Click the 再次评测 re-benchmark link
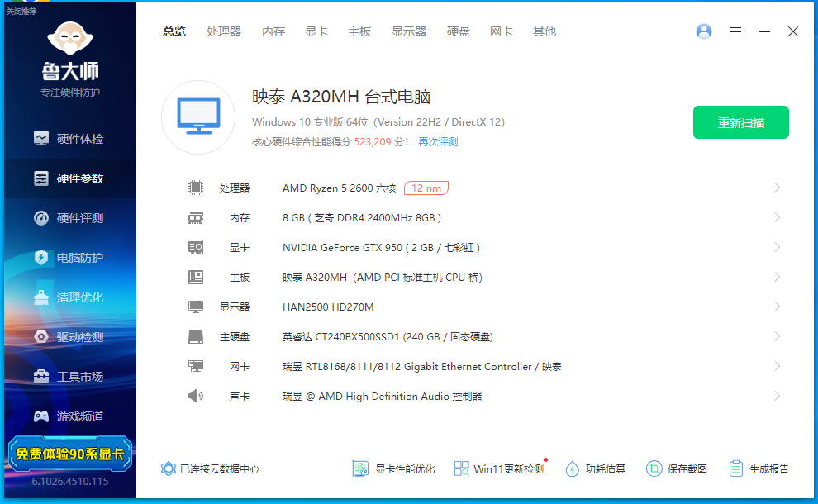 [438, 142]
